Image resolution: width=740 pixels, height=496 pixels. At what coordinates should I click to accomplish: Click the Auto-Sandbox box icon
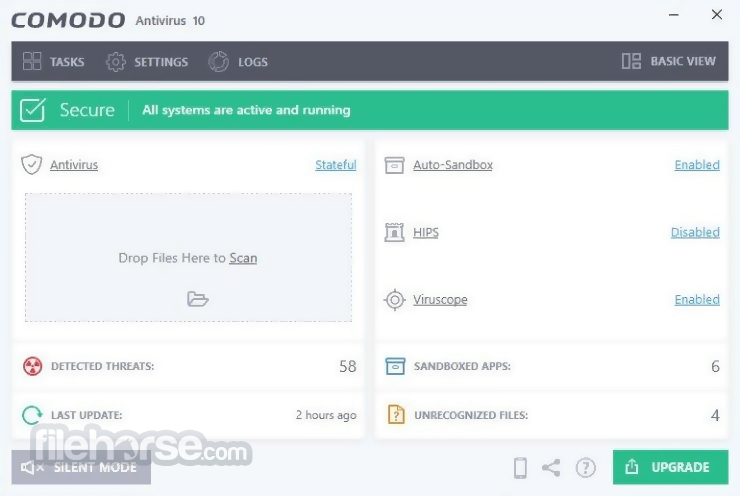(395, 165)
